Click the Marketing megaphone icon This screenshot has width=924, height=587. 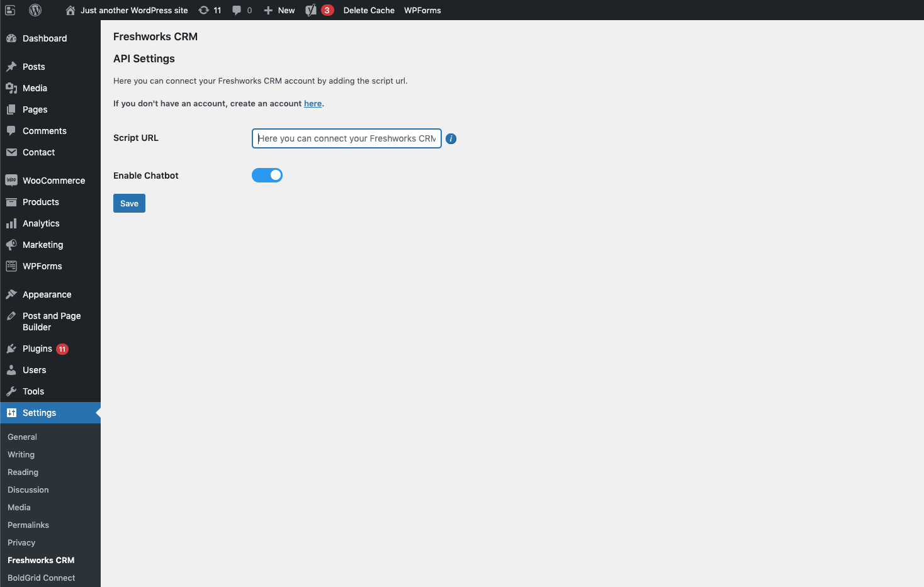11,245
